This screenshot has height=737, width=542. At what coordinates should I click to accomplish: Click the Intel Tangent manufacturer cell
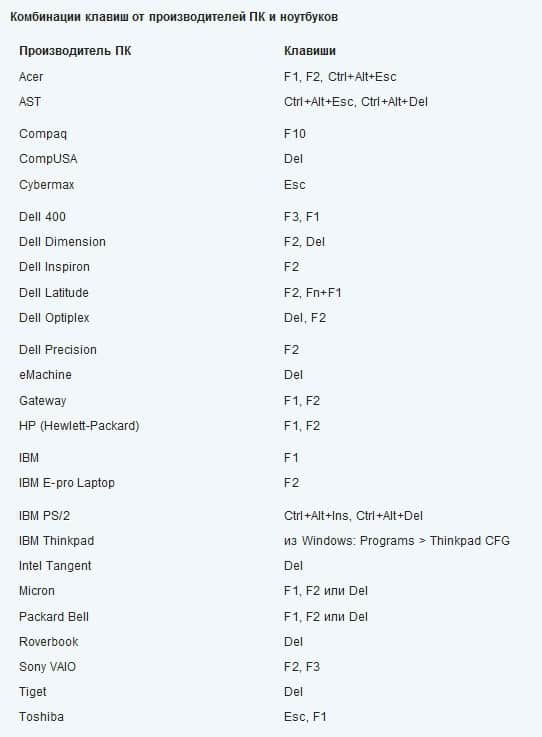[x=55, y=565]
